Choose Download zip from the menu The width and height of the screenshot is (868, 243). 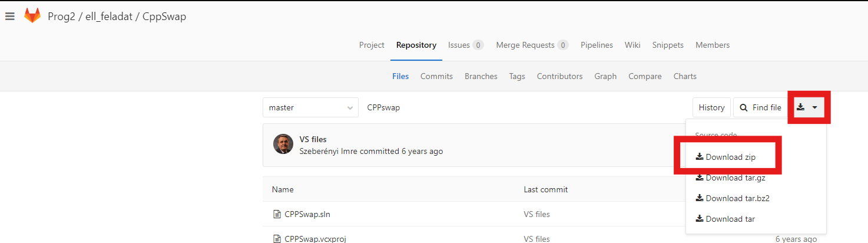(x=725, y=157)
